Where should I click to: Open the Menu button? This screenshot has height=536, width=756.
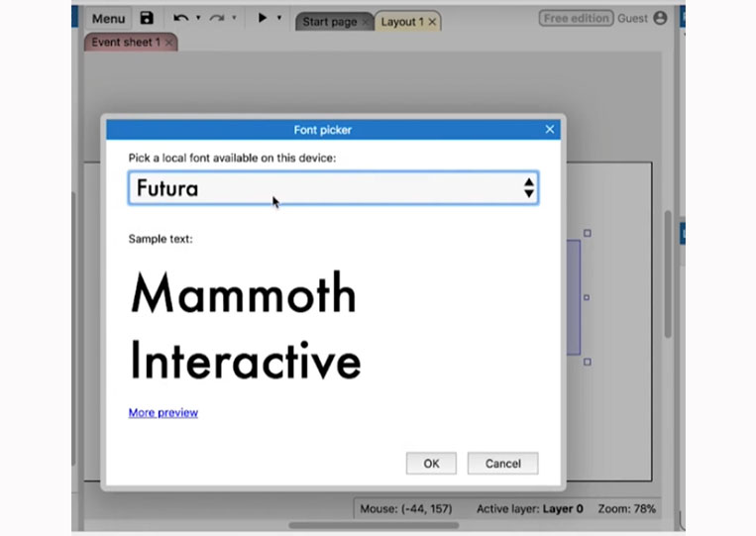(x=108, y=18)
